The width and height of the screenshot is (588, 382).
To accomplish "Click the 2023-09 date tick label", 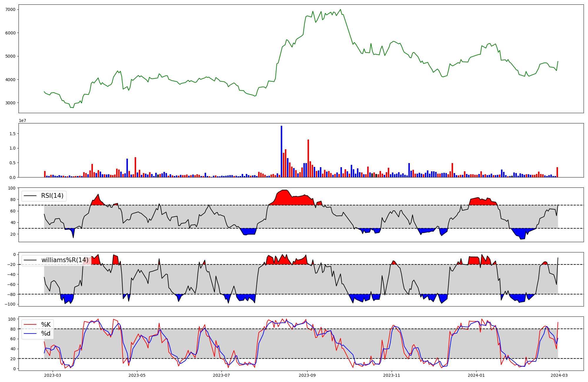I will (307, 375).
